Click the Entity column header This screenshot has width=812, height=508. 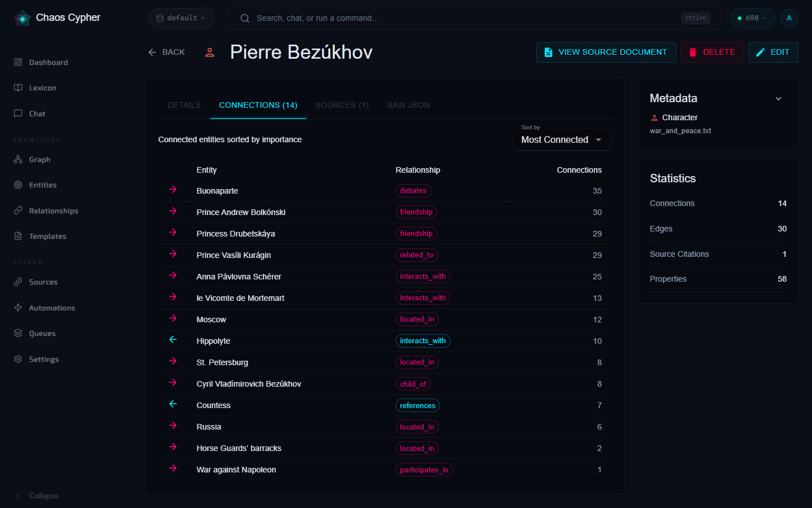[x=206, y=170]
